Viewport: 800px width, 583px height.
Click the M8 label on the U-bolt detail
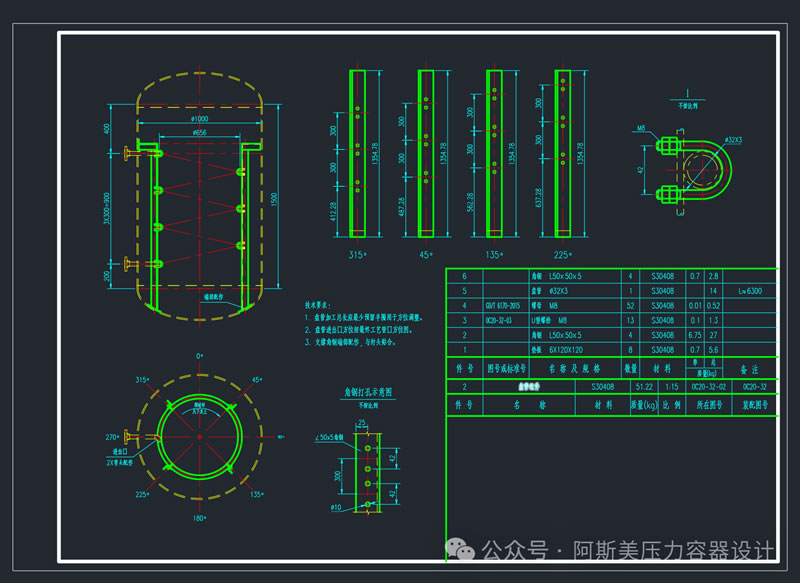[641, 129]
